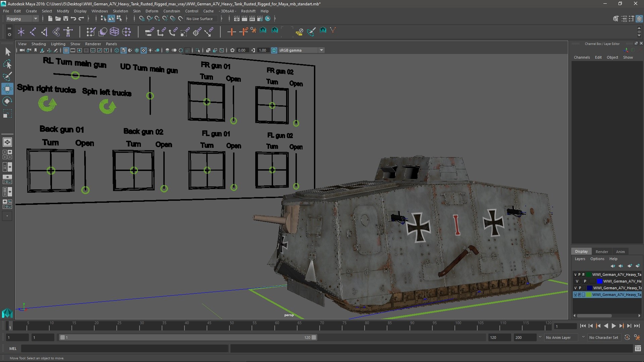Open the viewport Shading menu
The image size is (644, 362).
(x=39, y=44)
